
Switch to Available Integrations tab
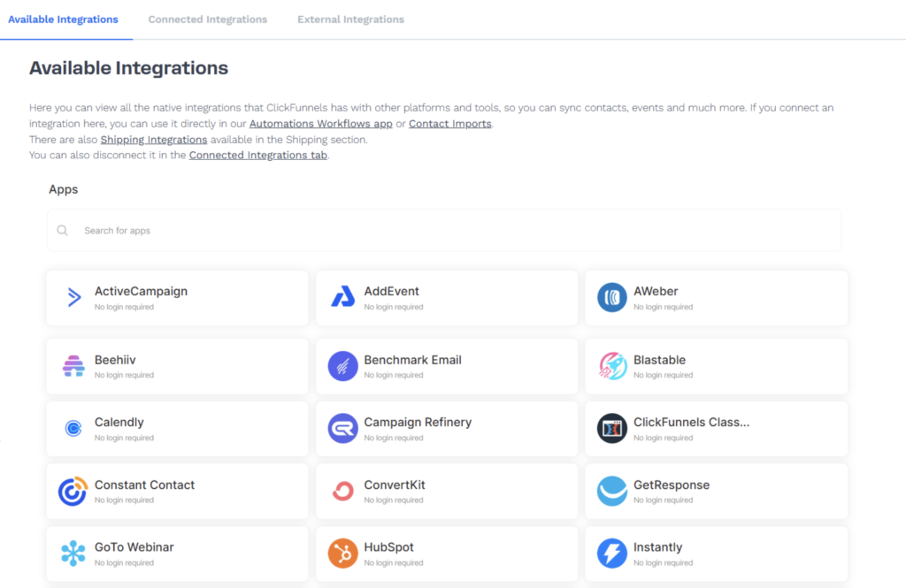[63, 19]
